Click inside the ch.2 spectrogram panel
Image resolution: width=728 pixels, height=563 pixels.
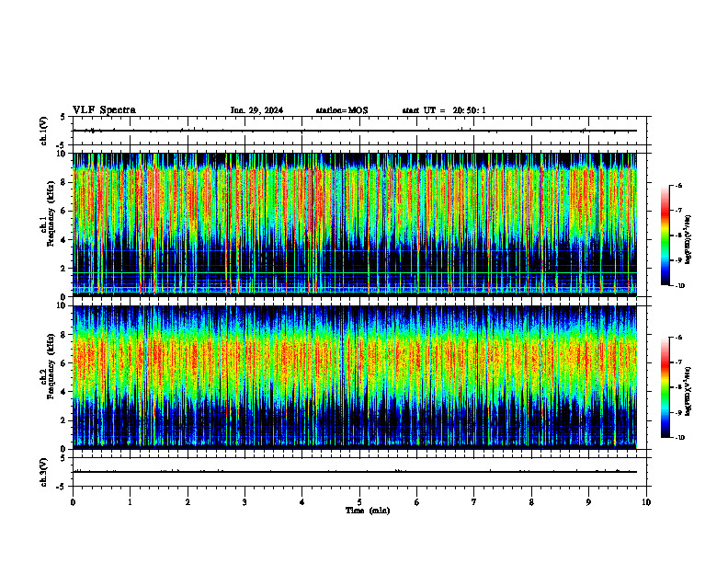point(355,377)
